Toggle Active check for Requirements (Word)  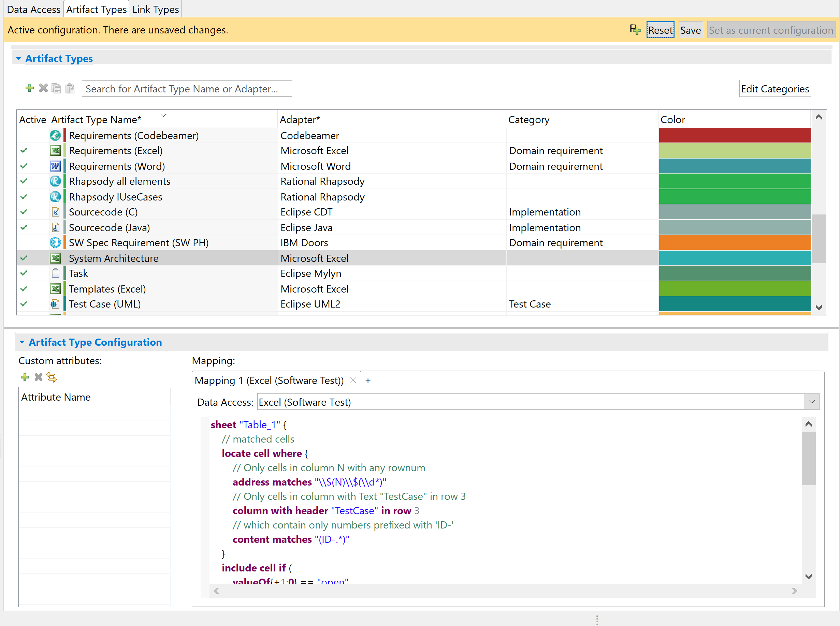tap(24, 166)
